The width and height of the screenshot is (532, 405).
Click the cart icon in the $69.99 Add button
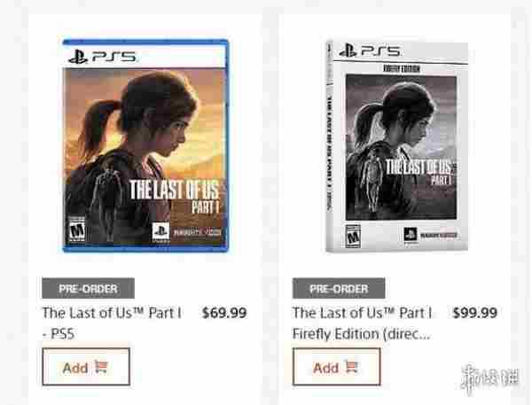tap(102, 367)
